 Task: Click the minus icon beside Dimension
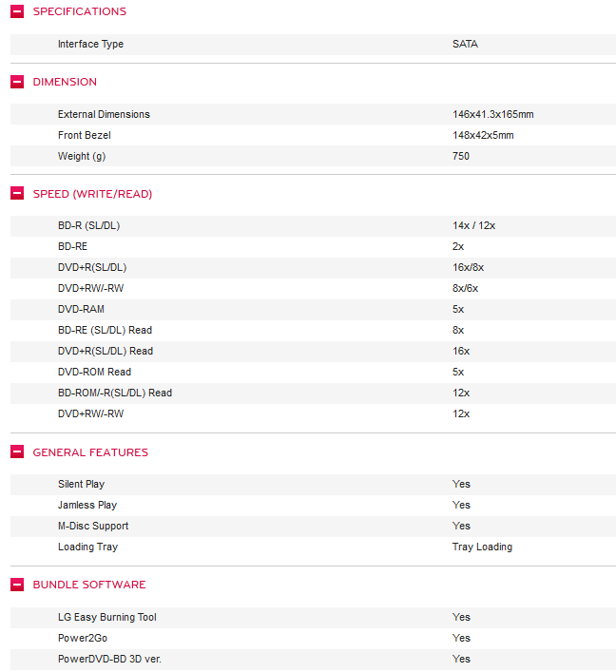(x=17, y=83)
